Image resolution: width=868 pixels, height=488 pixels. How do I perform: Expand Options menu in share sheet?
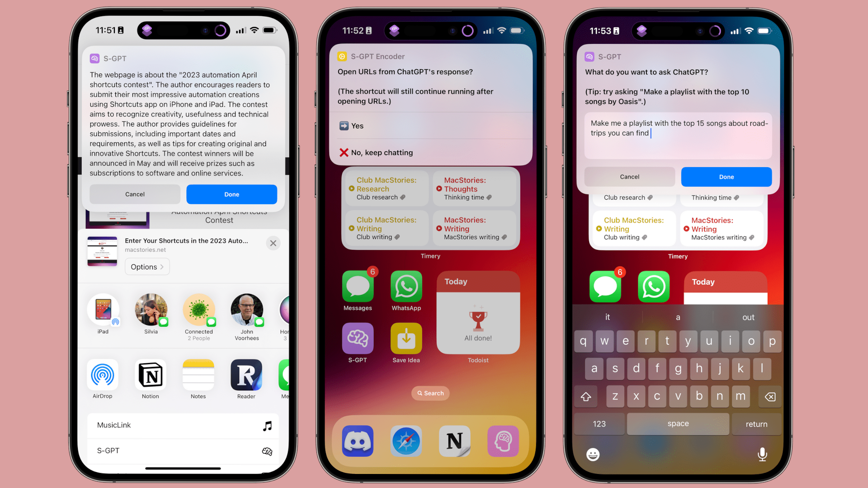[x=147, y=266]
